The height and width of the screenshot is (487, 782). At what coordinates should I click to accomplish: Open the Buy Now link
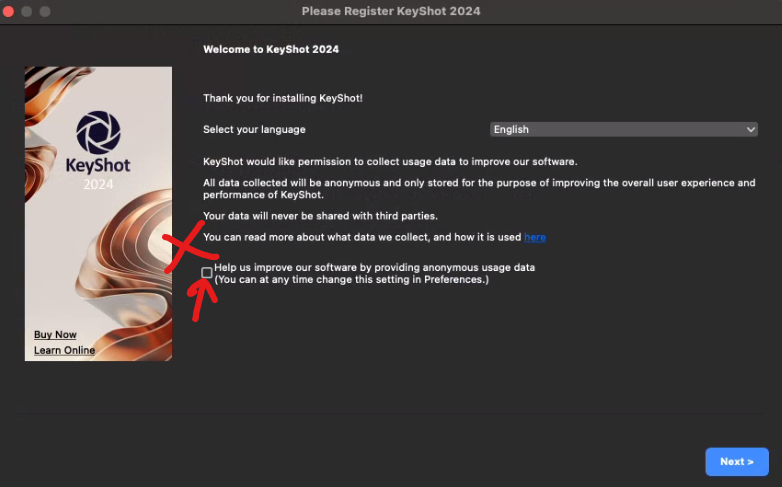click(x=55, y=335)
